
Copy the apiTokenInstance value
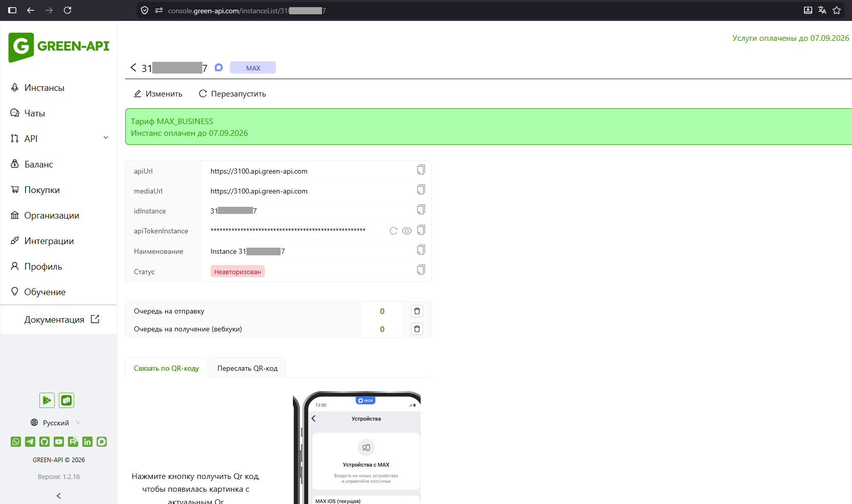click(421, 230)
